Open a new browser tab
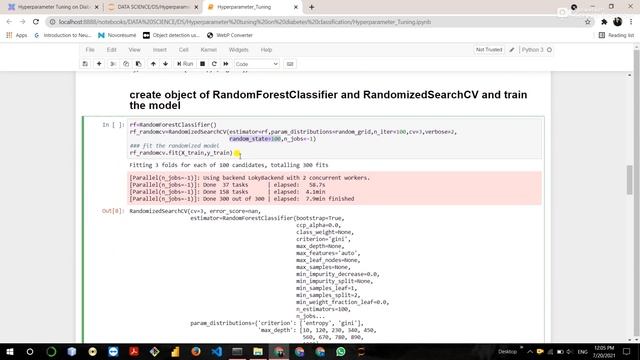This screenshot has width=640, height=360. [311, 7]
